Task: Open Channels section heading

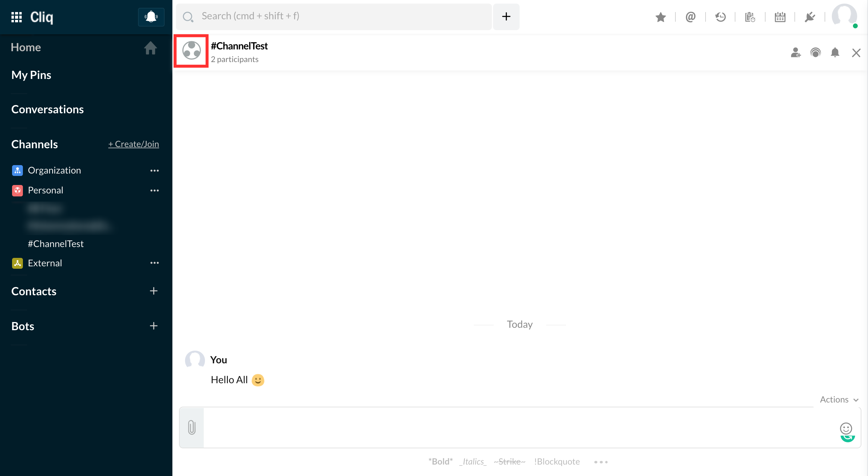Action: [x=35, y=144]
